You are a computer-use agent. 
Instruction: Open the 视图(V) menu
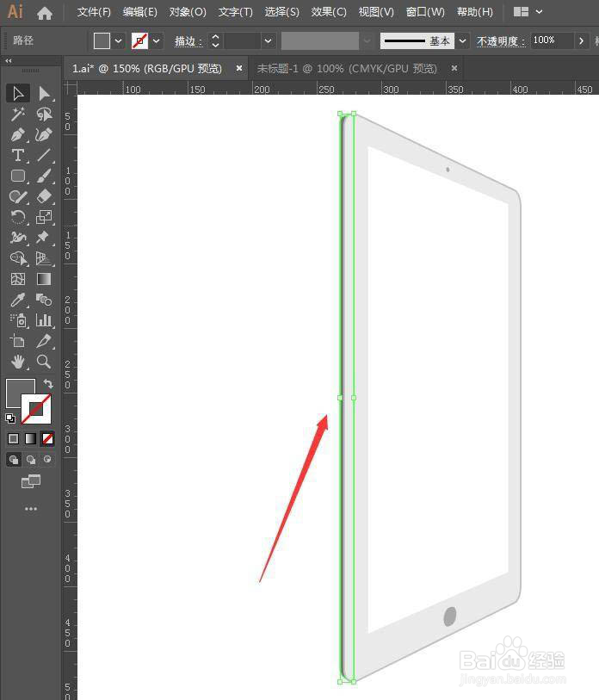[x=376, y=12]
